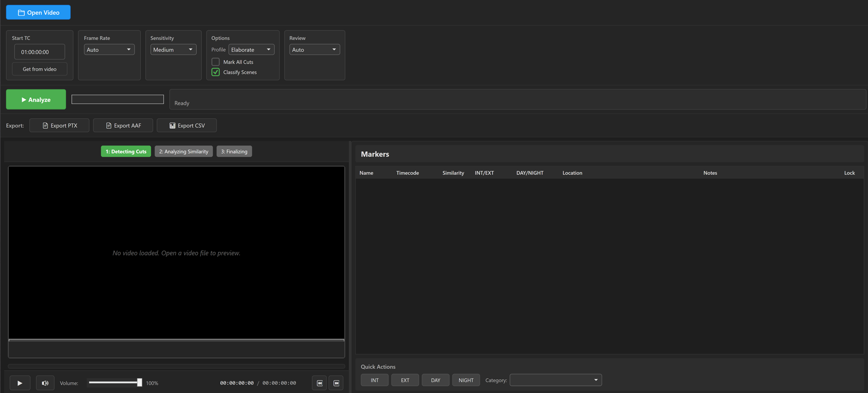
Task: Adjust the Volume slider
Action: pyautogui.click(x=115, y=382)
